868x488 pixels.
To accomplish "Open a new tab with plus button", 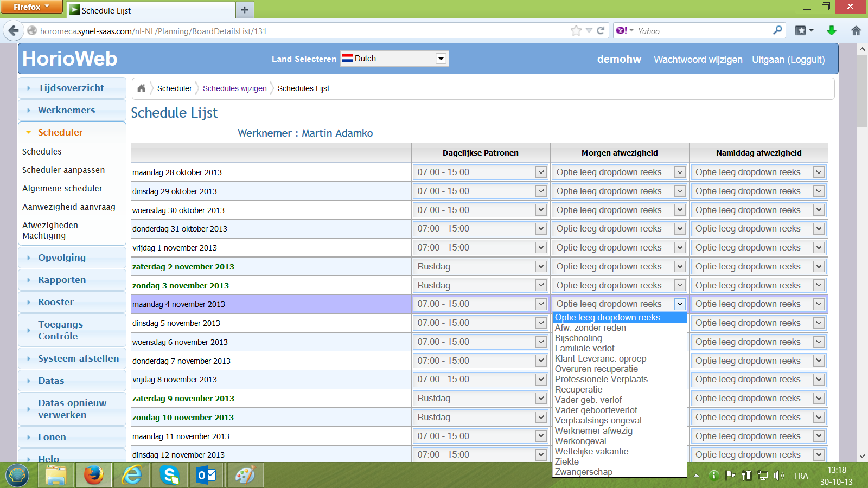I will pyautogui.click(x=245, y=10).
